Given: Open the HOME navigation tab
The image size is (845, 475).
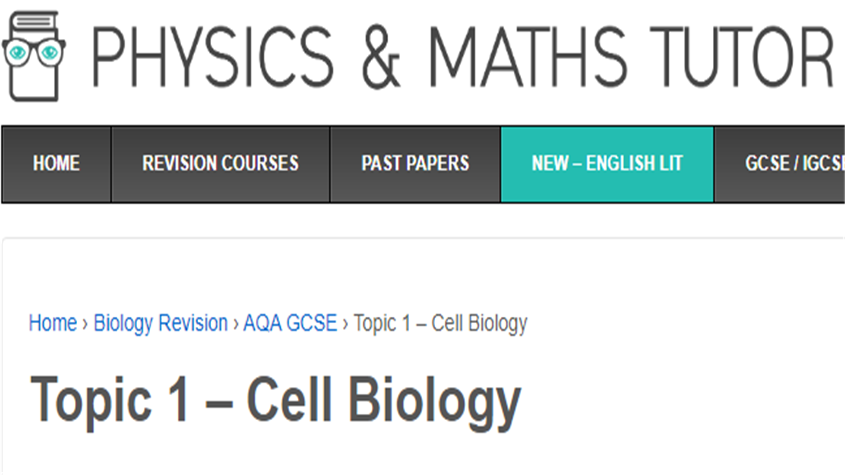Looking at the screenshot, I should [x=56, y=164].
